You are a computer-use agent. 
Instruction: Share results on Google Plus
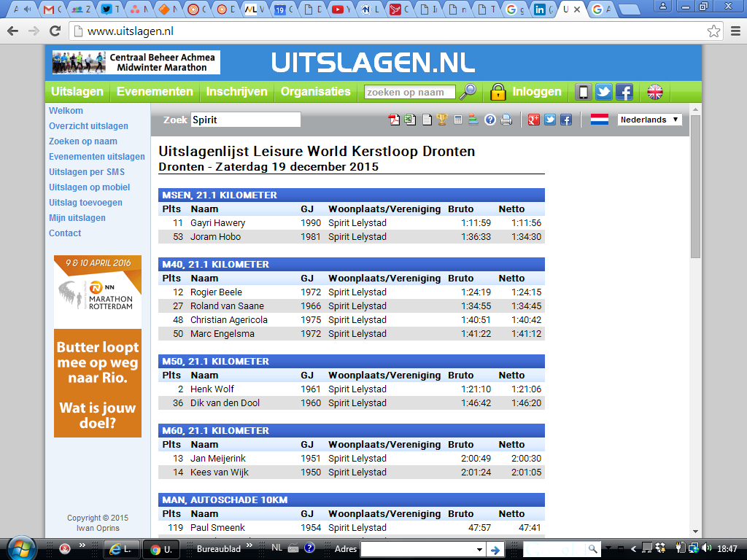point(534,120)
